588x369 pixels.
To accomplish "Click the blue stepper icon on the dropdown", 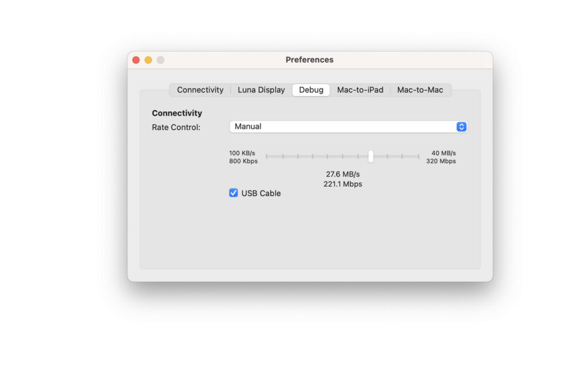I will [461, 126].
